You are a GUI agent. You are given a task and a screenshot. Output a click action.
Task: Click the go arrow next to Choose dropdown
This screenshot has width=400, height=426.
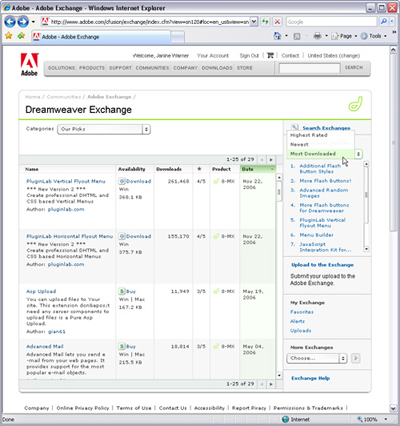pos(356,358)
